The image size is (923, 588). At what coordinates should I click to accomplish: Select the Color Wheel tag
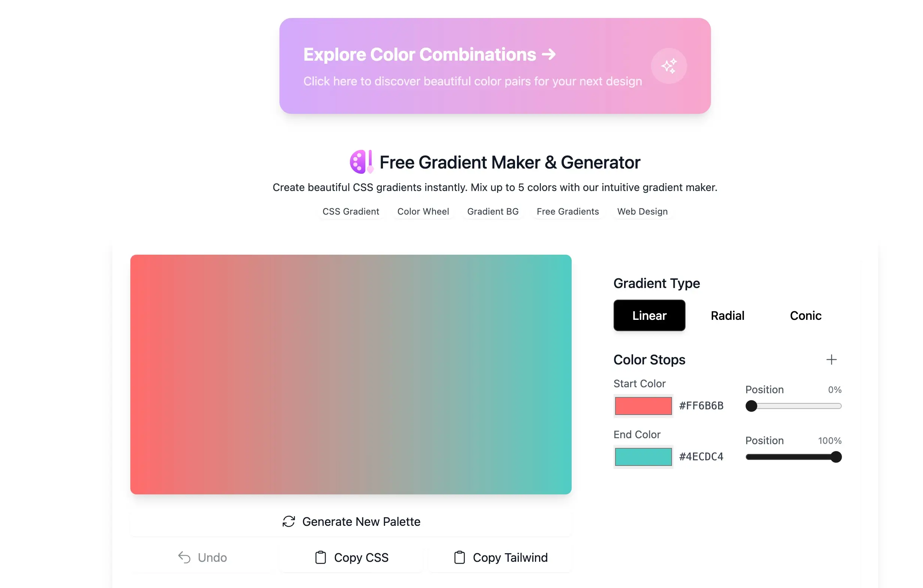pos(423,211)
